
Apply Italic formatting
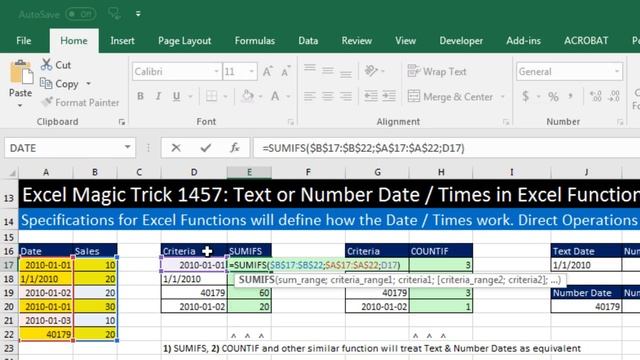coord(158,96)
